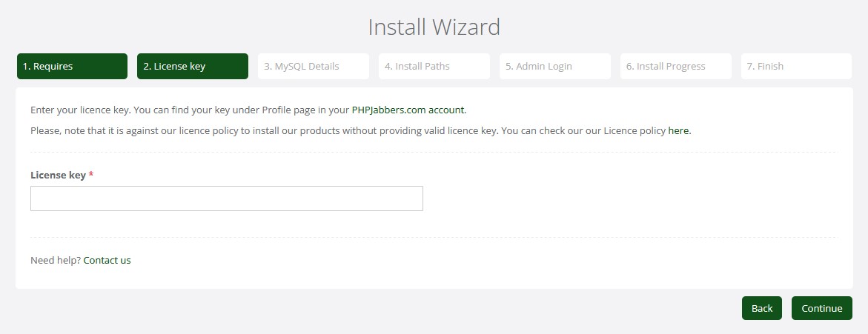Click the red required asterisk
This screenshot has width=868, height=334.
91,175
